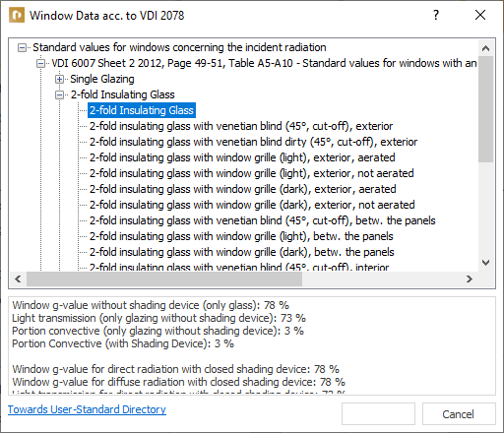The image size is (504, 433).
Task: Expand the Single Glazing node
Action: [x=59, y=79]
